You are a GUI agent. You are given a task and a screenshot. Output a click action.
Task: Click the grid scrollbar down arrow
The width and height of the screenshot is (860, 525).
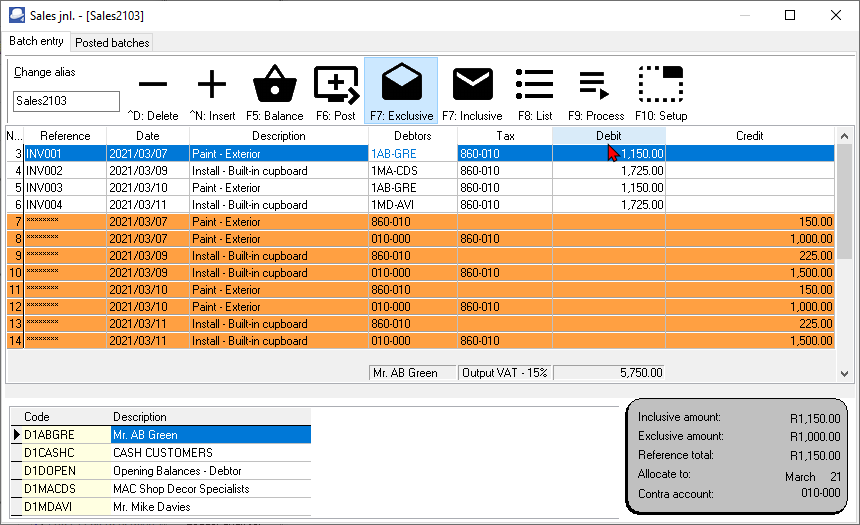(845, 374)
